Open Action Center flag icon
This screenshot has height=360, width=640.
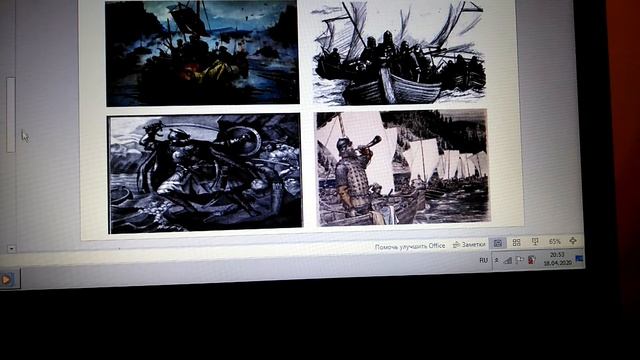(x=520, y=260)
